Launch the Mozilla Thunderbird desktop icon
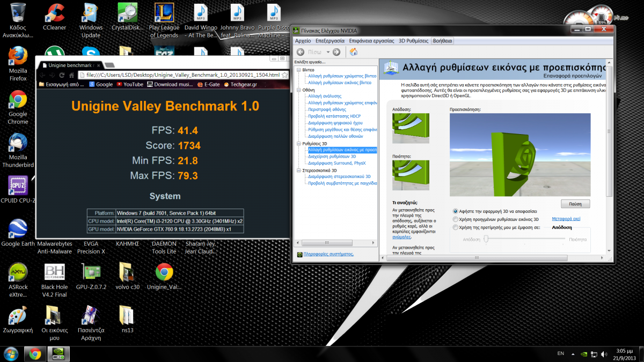This screenshot has height=362, width=644. point(18,151)
